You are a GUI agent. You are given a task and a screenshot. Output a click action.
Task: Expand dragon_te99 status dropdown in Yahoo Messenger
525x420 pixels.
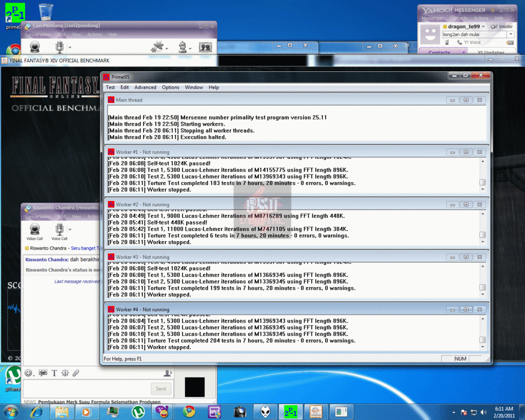click(483, 27)
